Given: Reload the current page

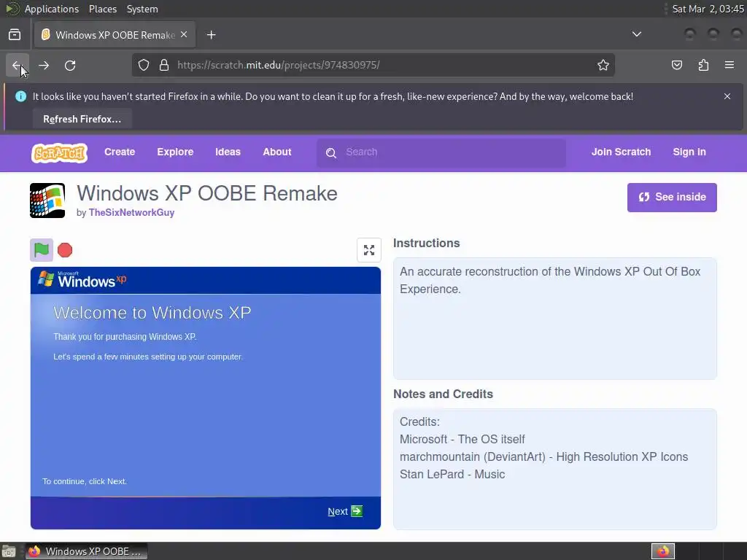Looking at the screenshot, I should click(x=70, y=65).
